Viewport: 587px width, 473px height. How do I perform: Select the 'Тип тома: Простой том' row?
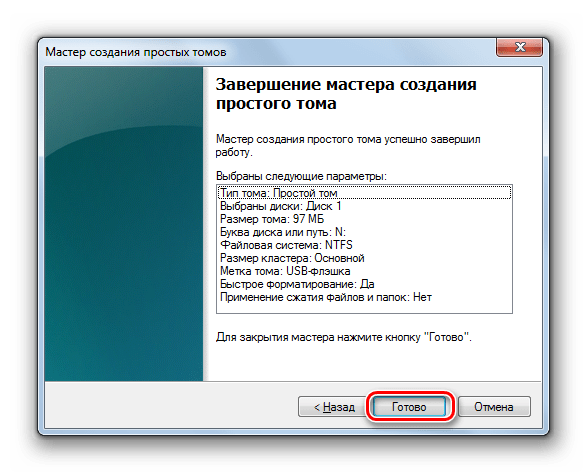click(x=364, y=193)
